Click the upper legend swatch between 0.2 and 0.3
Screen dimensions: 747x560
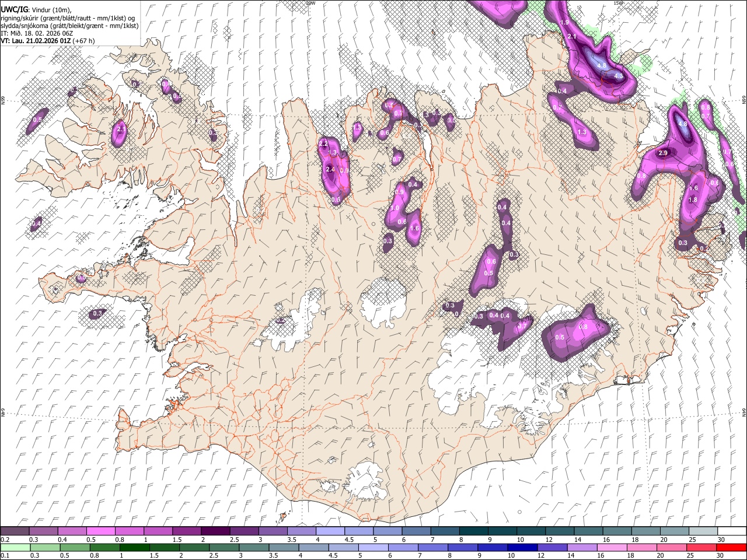(15, 531)
